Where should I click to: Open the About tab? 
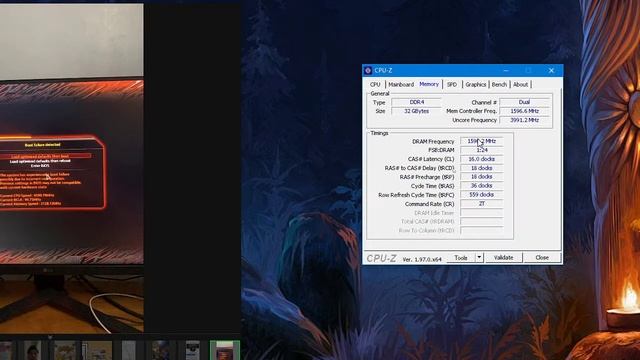520,84
